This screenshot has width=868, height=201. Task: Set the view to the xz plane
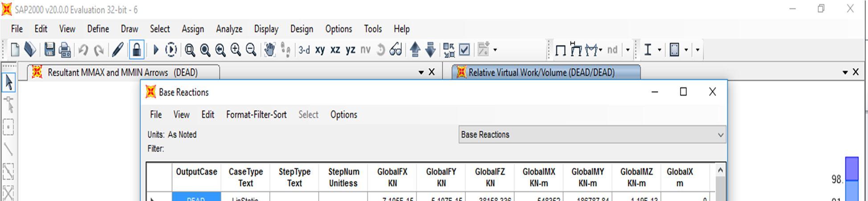[335, 50]
